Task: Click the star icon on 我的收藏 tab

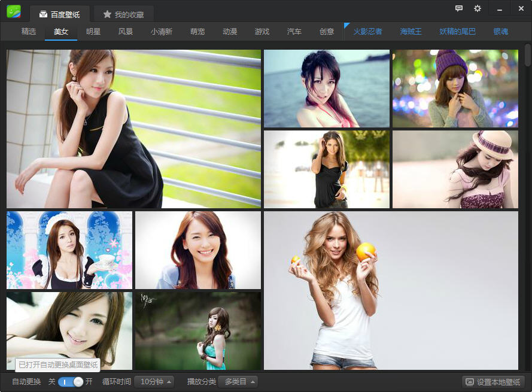Action: (x=107, y=14)
